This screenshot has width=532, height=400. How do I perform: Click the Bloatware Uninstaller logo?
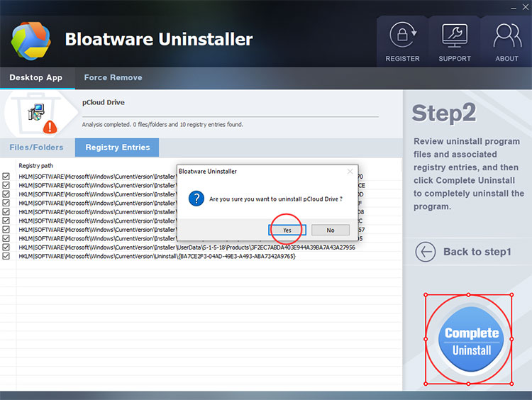[31, 40]
